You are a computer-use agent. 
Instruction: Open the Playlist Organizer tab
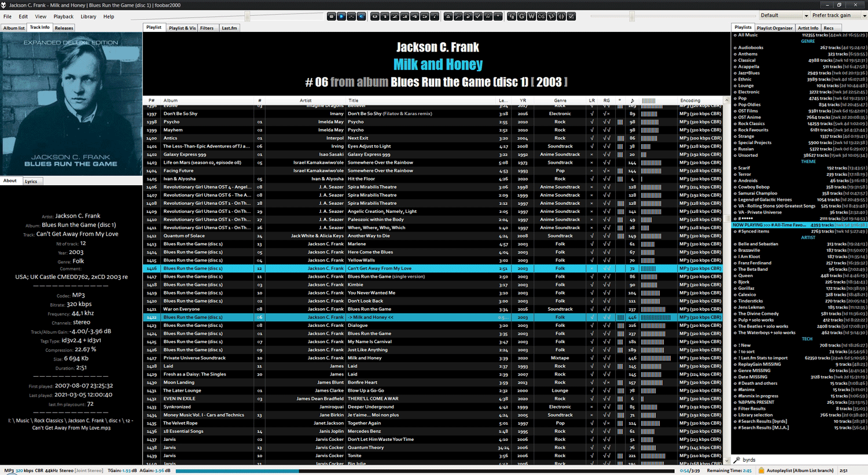coord(774,28)
